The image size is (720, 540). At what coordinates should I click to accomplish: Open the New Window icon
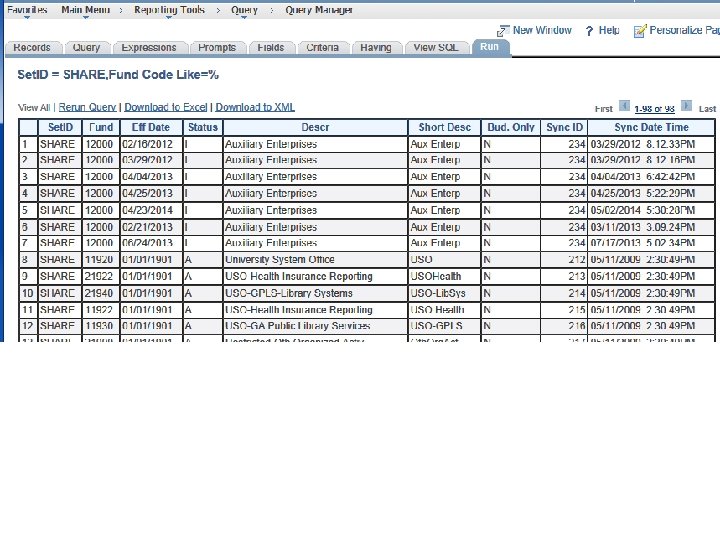coord(503,31)
